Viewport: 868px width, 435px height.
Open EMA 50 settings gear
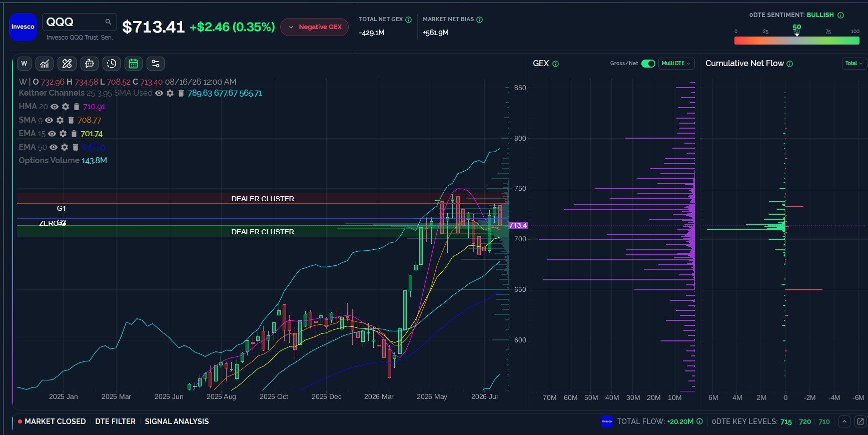coord(65,147)
